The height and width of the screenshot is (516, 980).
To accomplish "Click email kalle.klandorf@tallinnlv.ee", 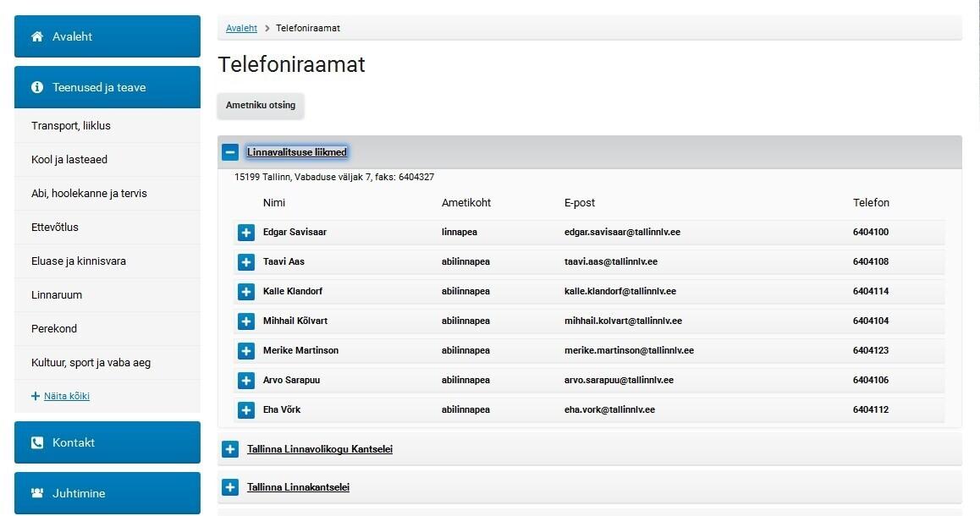I will click(620, 291).
